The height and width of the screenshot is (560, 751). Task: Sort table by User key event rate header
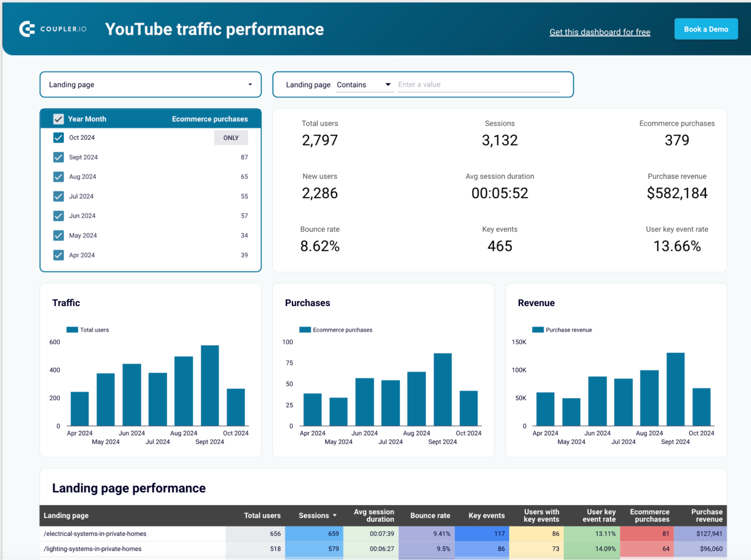599,515
